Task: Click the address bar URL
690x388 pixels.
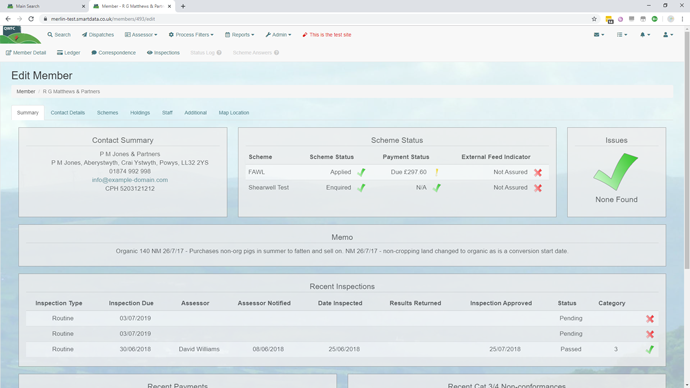Action: point(103,19)
